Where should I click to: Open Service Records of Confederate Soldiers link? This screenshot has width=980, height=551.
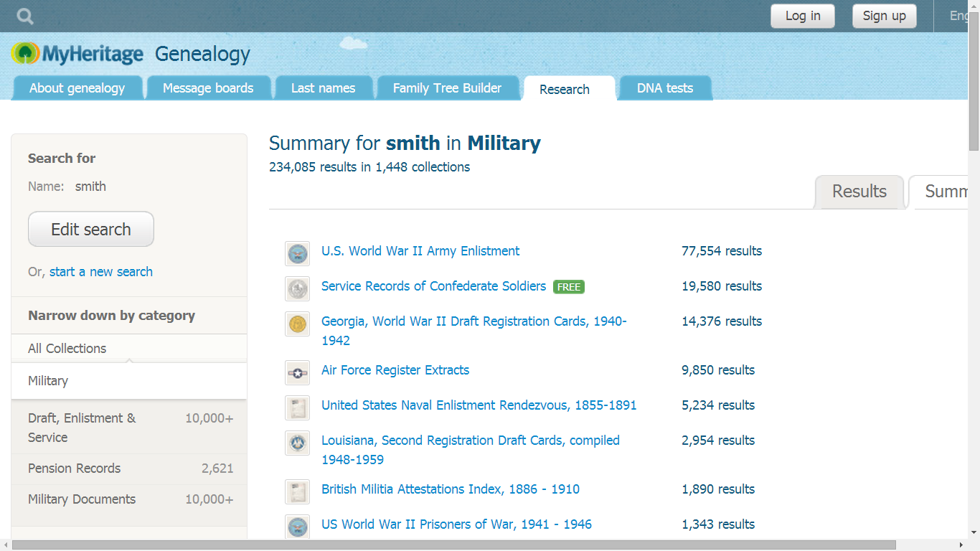tap(433, 286)
